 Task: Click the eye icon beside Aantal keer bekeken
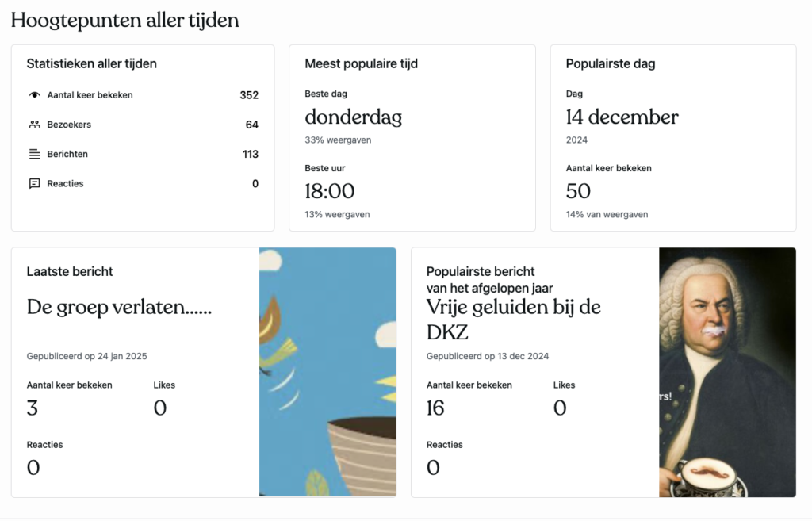point(35,95)
